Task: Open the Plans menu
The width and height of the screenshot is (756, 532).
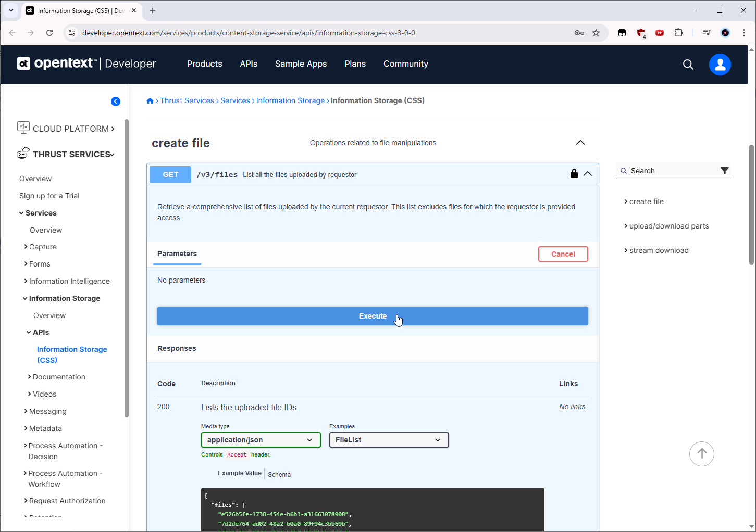Action: coord(355,64)
